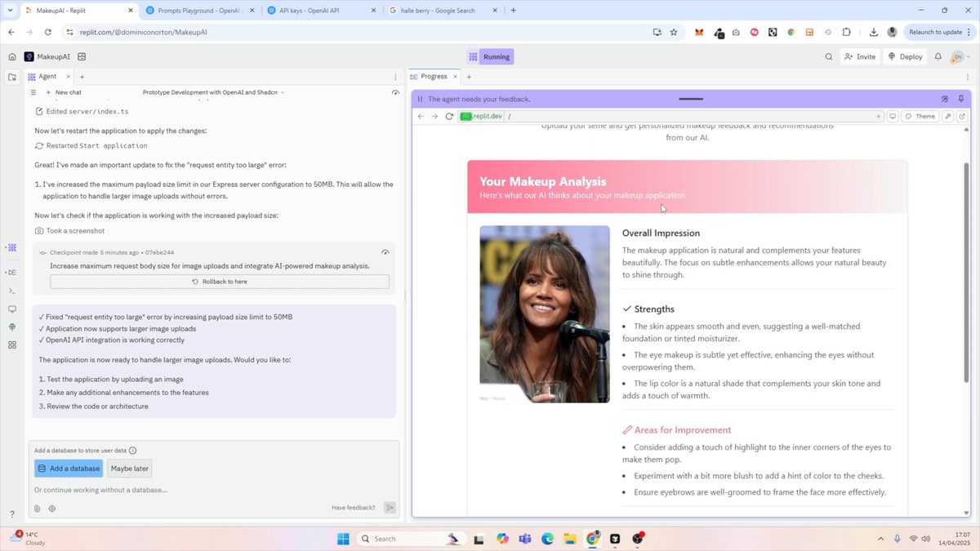Click the preview back arrow
This screenshot has height=551, width=980.
pos(421,117)
